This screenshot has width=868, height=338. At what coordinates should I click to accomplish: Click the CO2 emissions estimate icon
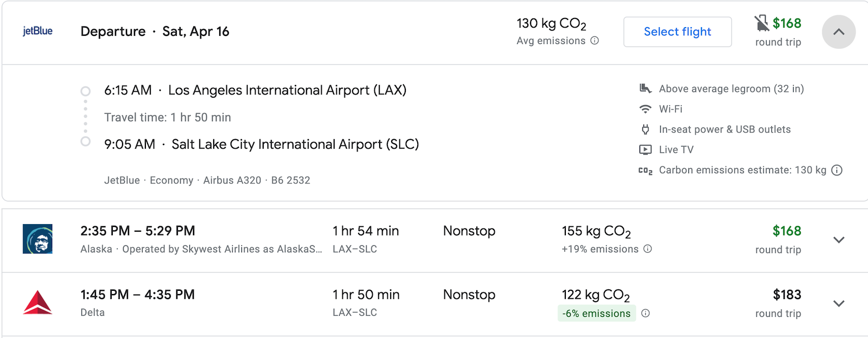coord(644,170)
